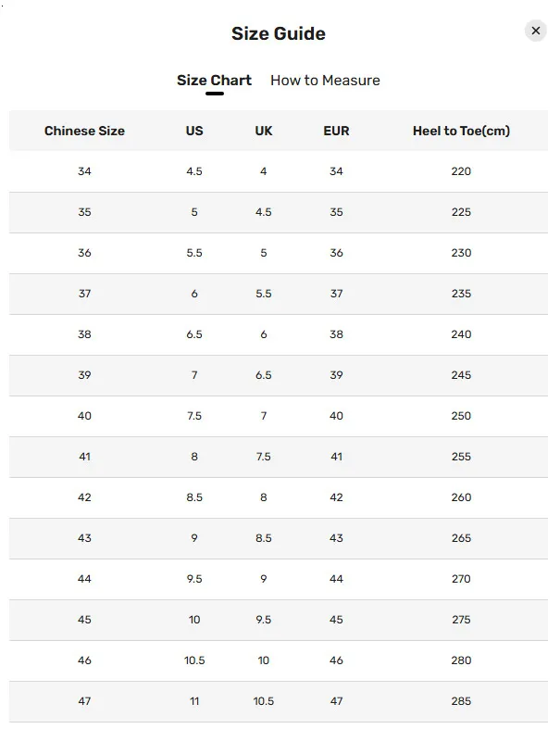Click the 260 heel to toe value

[x=461, y=497]
